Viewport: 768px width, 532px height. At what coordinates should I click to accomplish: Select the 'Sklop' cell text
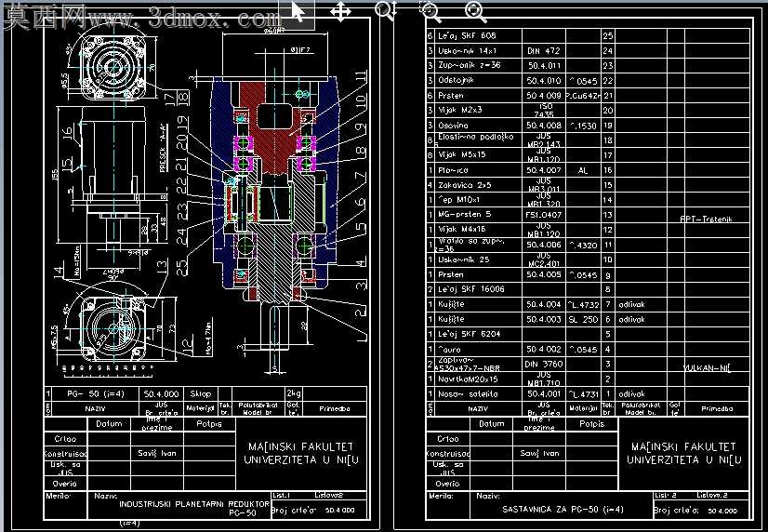tap(200, 393)
